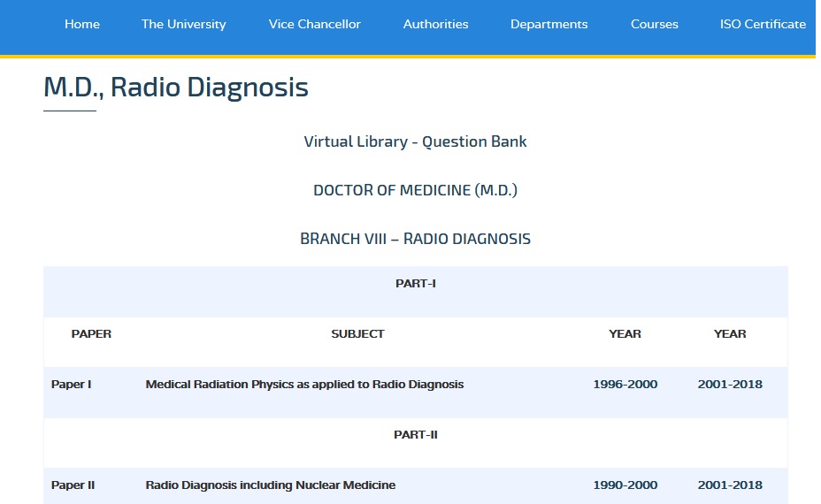The height and width of the screenshot is (504, 821).
Task: Select the Paper I row label
Action: 71,384
